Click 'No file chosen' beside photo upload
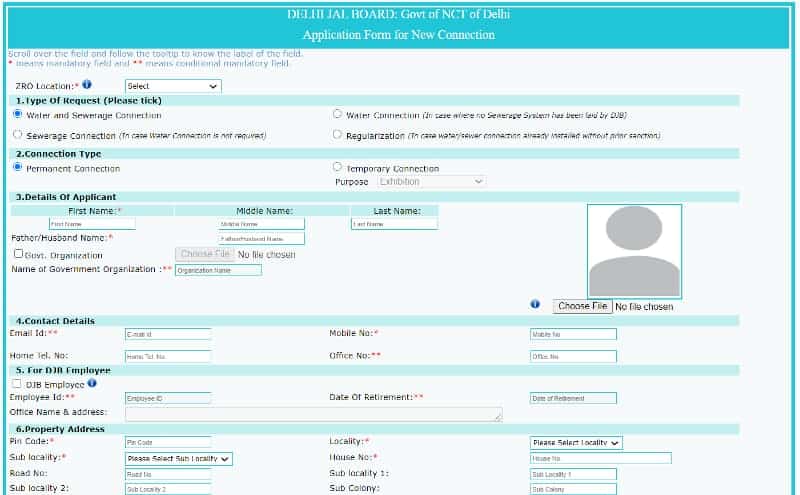The width and height of the screenshot is (800, 495). (x=644, y=307)
